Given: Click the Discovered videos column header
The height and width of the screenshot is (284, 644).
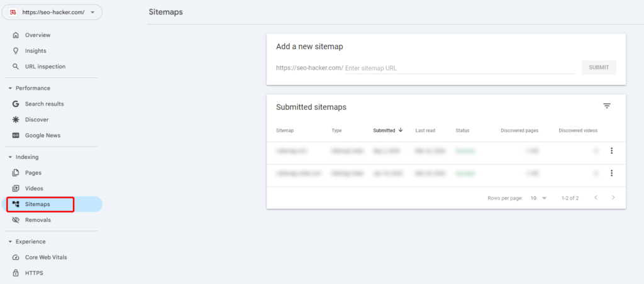Looking at the screenshot, I should click(x=578, y=131).
